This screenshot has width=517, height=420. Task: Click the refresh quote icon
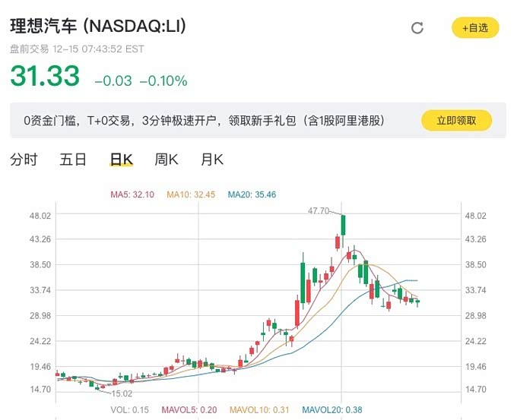point(417,28)
